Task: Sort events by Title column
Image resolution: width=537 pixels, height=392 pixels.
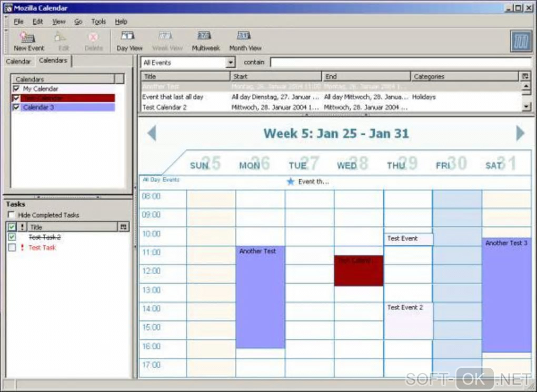Action: tap(185, 76)
